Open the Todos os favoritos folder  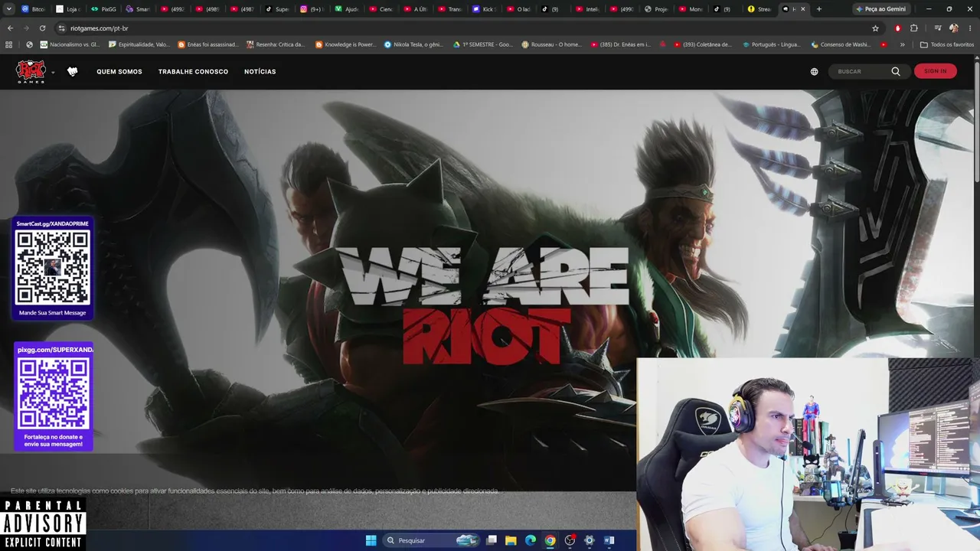947,44
